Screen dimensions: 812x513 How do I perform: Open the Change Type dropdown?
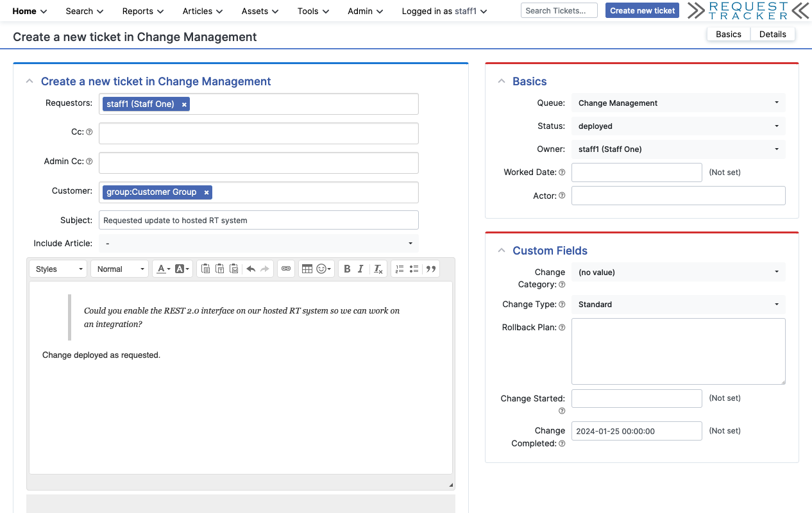[x=678, y=304]
